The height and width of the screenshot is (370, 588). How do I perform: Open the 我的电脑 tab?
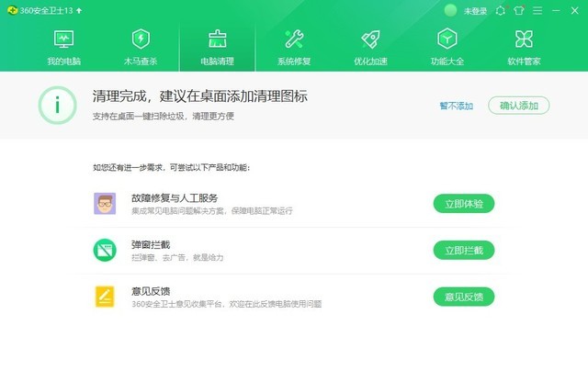coord(63,48)
